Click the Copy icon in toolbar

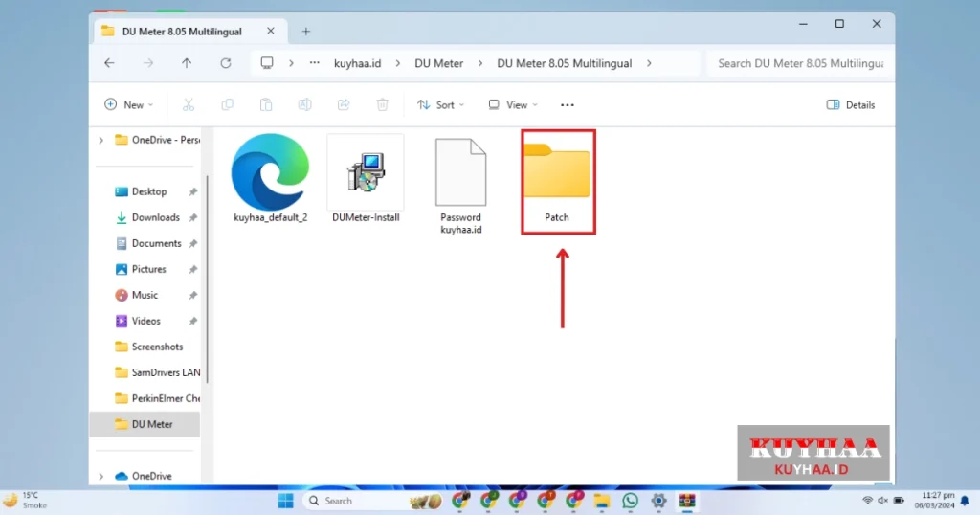[x=228, y=105]
